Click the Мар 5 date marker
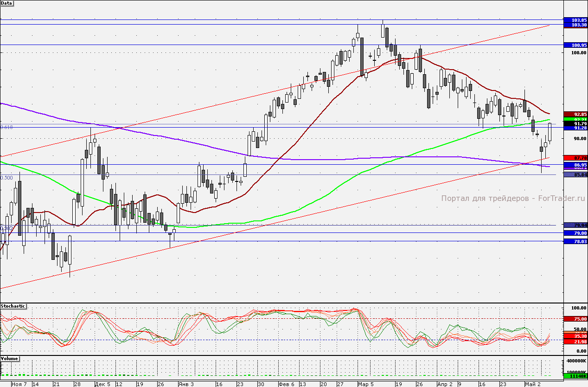Screen dimensions: 588x387 pos(366,384)
